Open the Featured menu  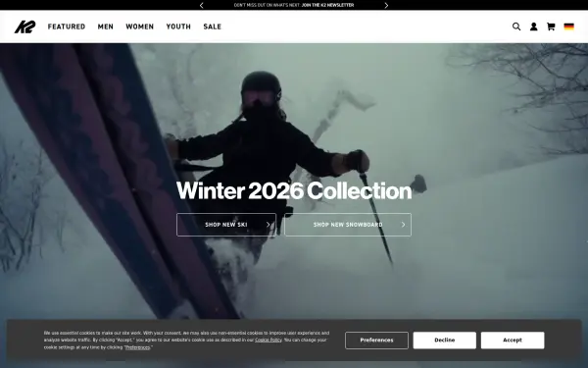tap(67, 26)
